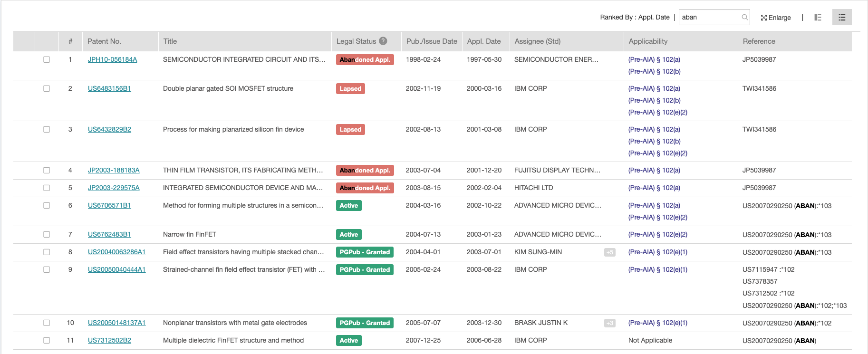Expand the +5 assignees for KIM SUNG-MIN
Viewport: 868px width, 354px height.
(x=609, y=252)
